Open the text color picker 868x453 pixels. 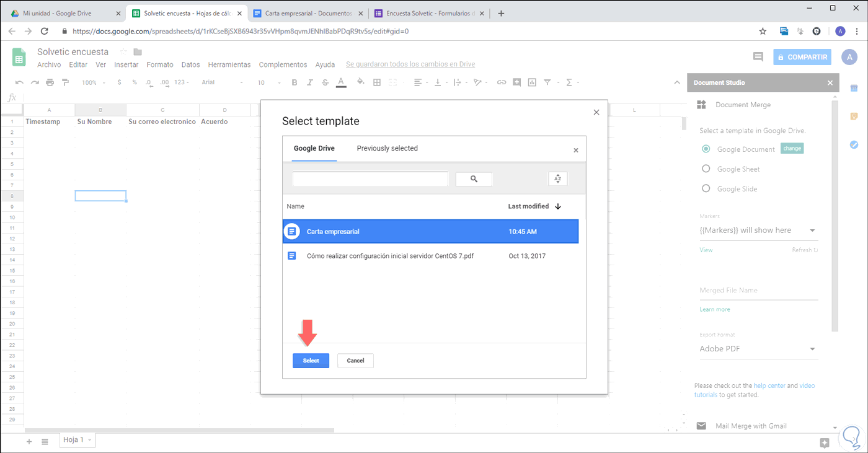click(340, 82)
